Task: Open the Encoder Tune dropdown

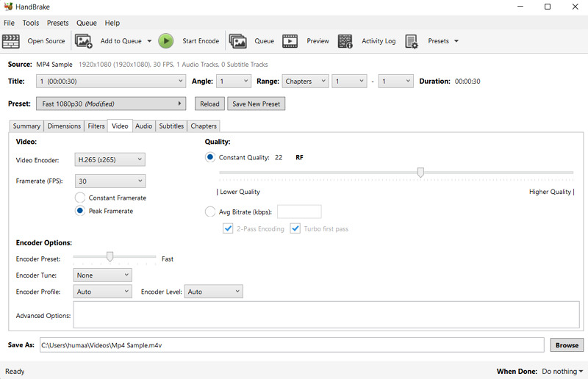Action: (102, 275)
